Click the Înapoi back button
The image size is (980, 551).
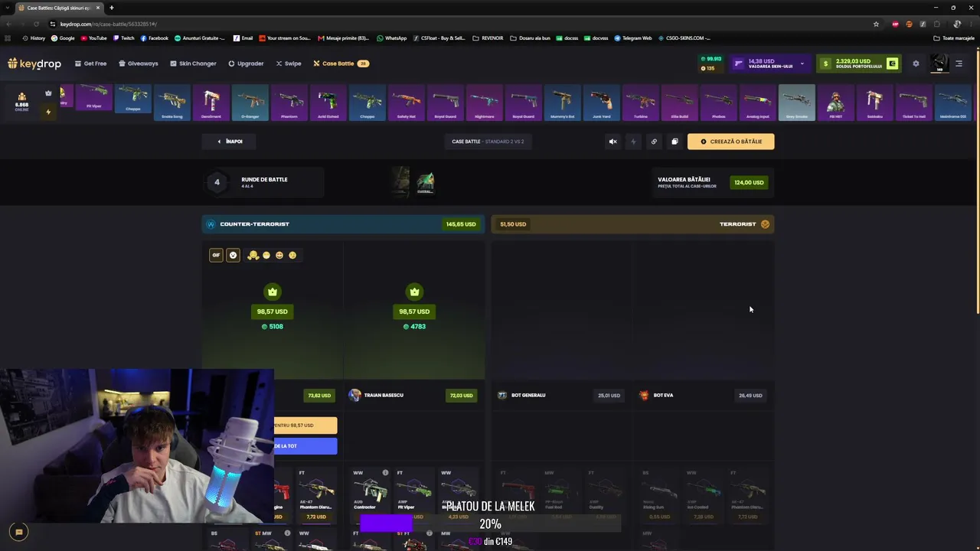pyautogui.click(x=229, y=142)
